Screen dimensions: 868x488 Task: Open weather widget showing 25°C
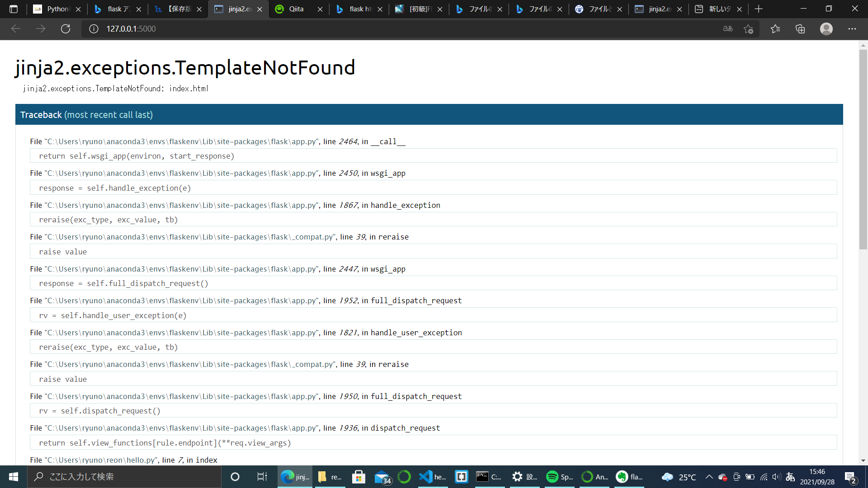(679, 477)
